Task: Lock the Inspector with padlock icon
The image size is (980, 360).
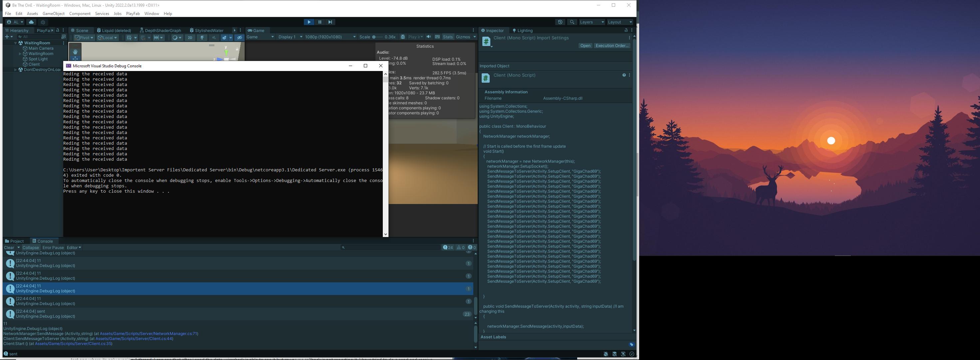Action: coord(626,30)
